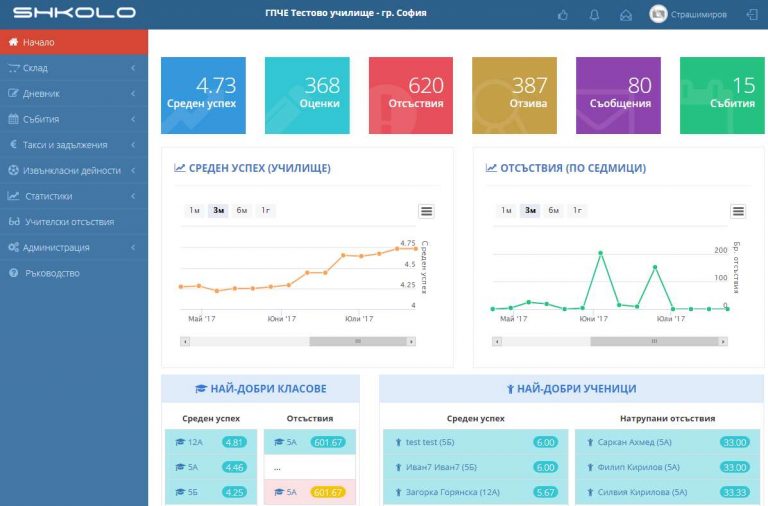Image resolution: width=768 pixels, height=506 pixels.
Task: Click the thumbs-up icon in header
Action: coord(563,14)
